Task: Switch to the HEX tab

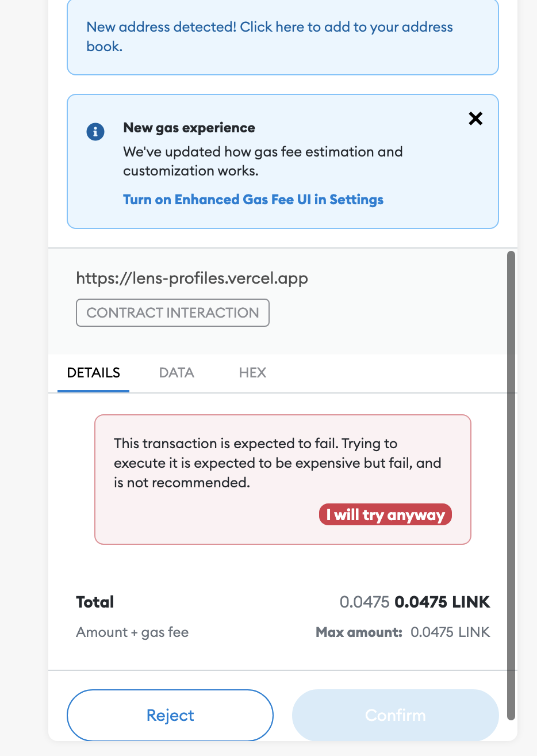Action: (252, 373)
